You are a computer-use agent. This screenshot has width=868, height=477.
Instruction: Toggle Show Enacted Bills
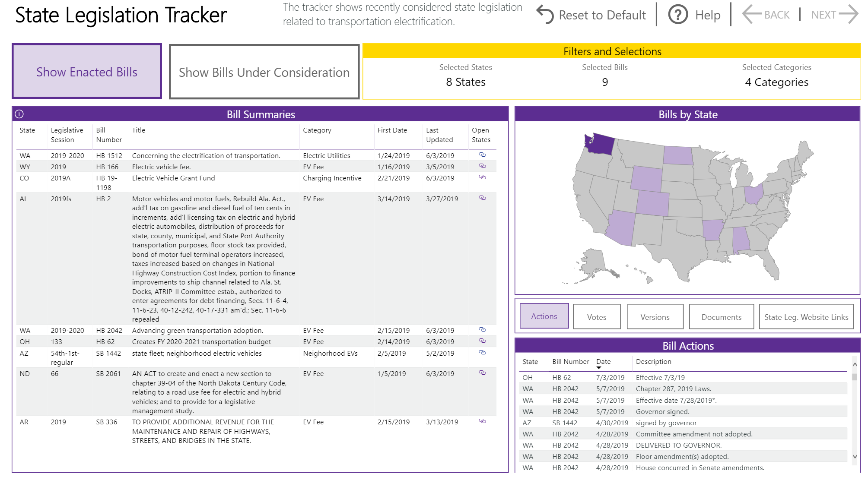(87, 72)
